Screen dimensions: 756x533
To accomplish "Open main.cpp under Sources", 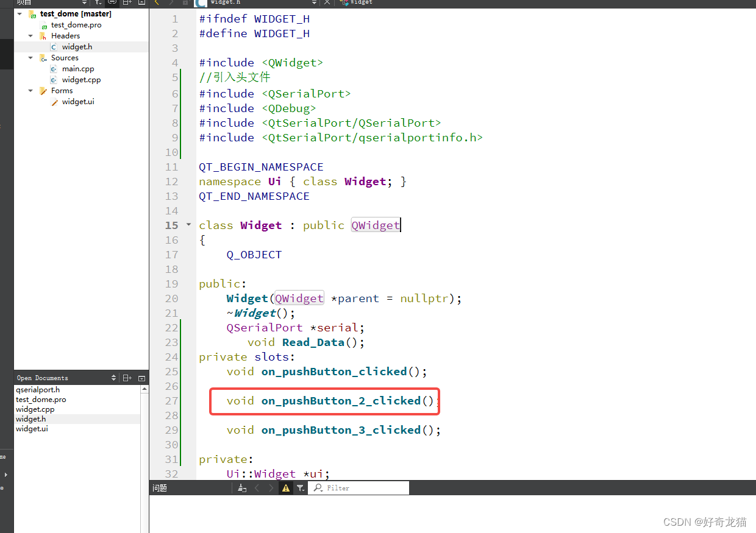I will coord(78,68).
